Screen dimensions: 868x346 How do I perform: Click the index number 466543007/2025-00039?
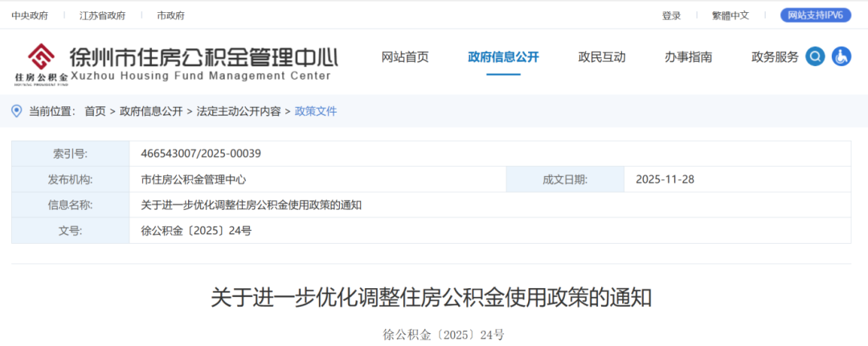[x=201, y=154]
